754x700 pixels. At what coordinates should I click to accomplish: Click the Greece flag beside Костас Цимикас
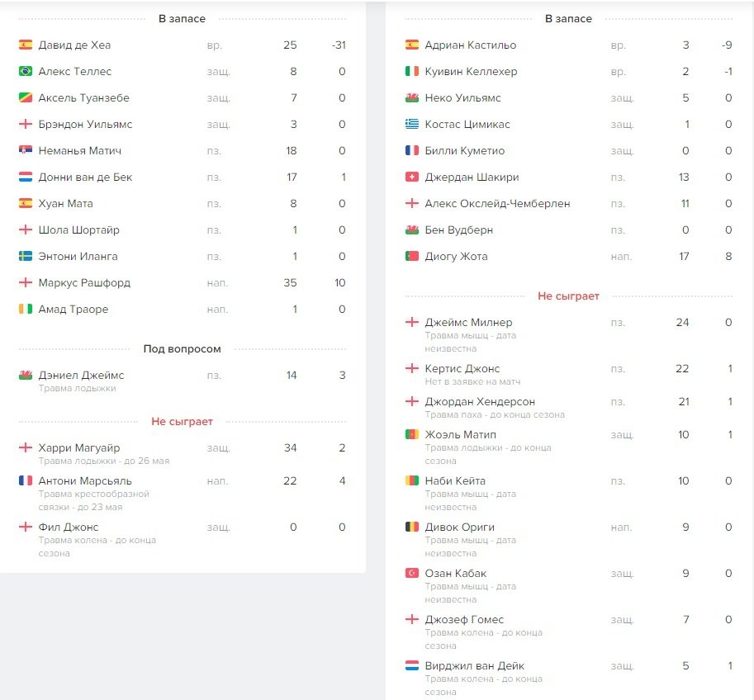[412, 125]
